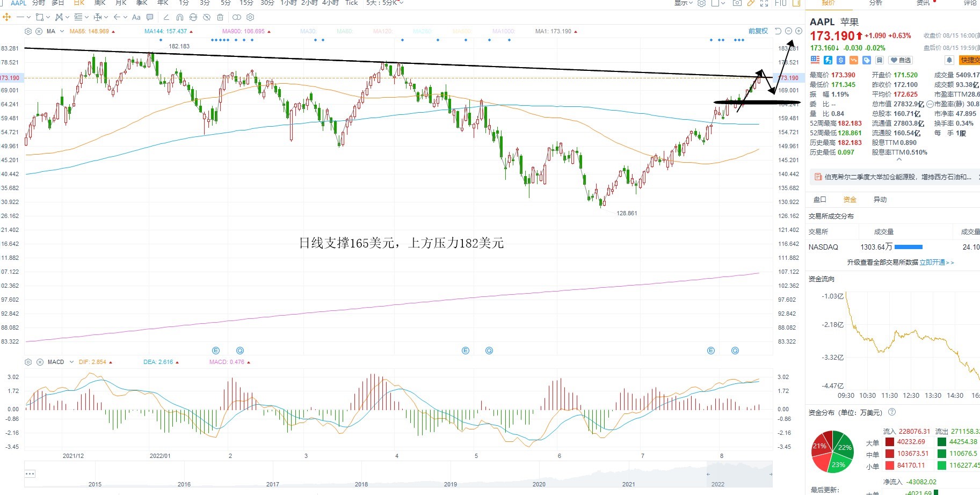Expand the rectangle shape tool dropdown
This screenshot has width=980, height=495.
coord(48,17)
